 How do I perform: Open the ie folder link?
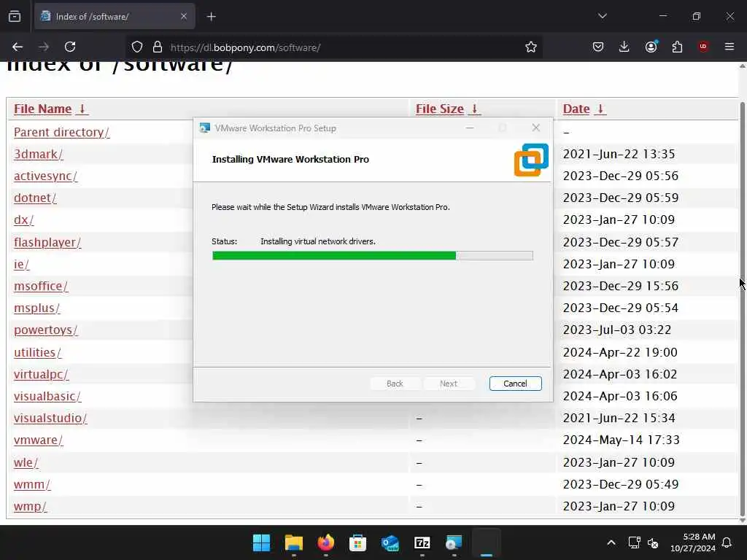[21, 264]
